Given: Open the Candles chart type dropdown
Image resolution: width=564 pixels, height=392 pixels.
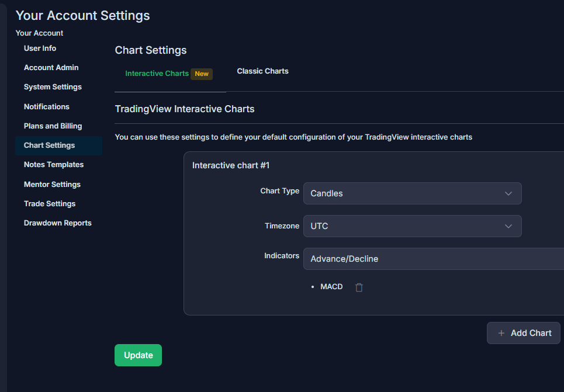Looking at the screenshot, I should tap(412, 193).
